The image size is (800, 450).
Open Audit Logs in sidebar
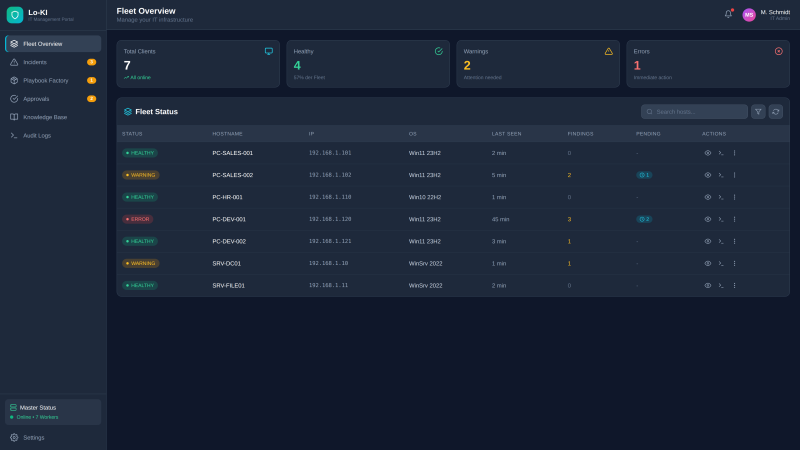pyautogui.click(x=53, y=136)
